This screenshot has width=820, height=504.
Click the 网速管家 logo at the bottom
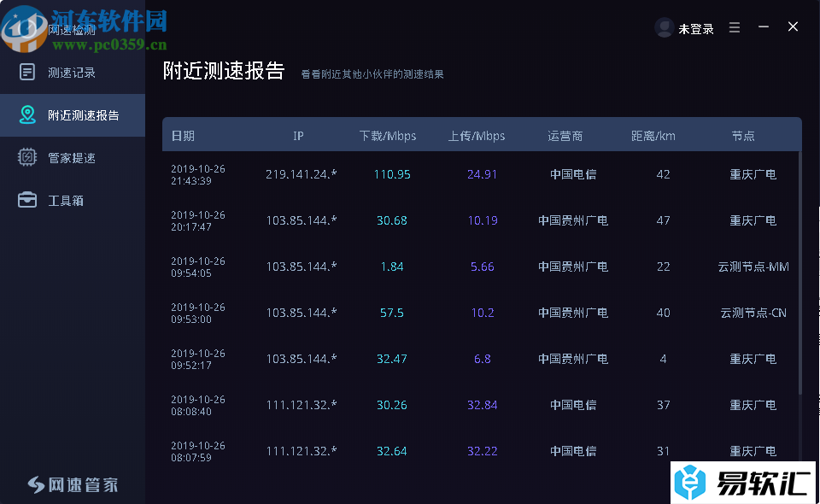tap(73, 484)
